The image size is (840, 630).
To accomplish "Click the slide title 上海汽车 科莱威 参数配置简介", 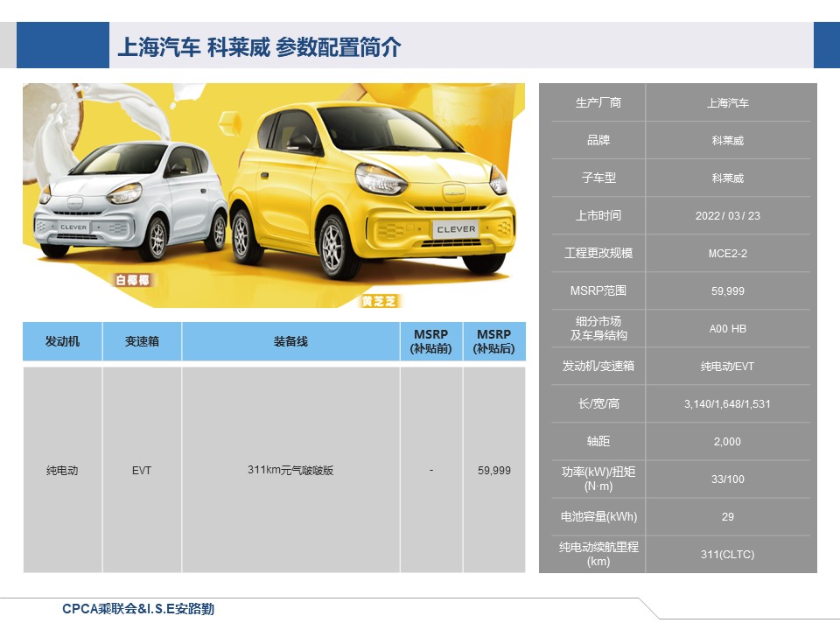I will tap(259, 47).
